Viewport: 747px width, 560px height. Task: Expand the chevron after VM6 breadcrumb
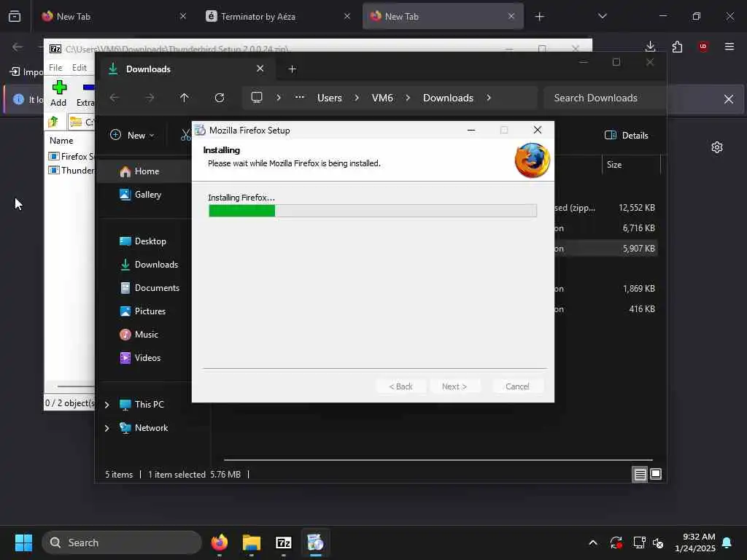tap(408, 98)
